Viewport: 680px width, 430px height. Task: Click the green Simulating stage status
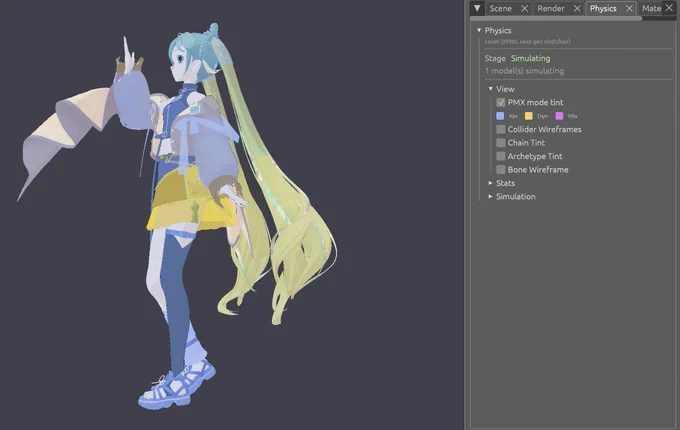click(530, 58)
